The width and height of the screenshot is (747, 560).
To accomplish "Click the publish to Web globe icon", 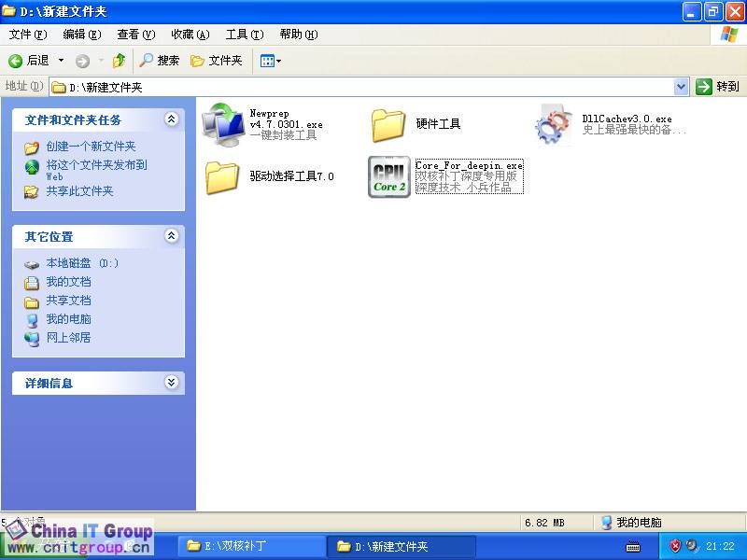I will click(32, 167).
